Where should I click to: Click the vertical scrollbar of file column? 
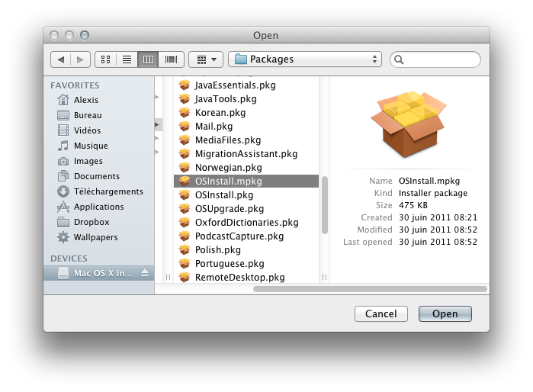[325, 205]
